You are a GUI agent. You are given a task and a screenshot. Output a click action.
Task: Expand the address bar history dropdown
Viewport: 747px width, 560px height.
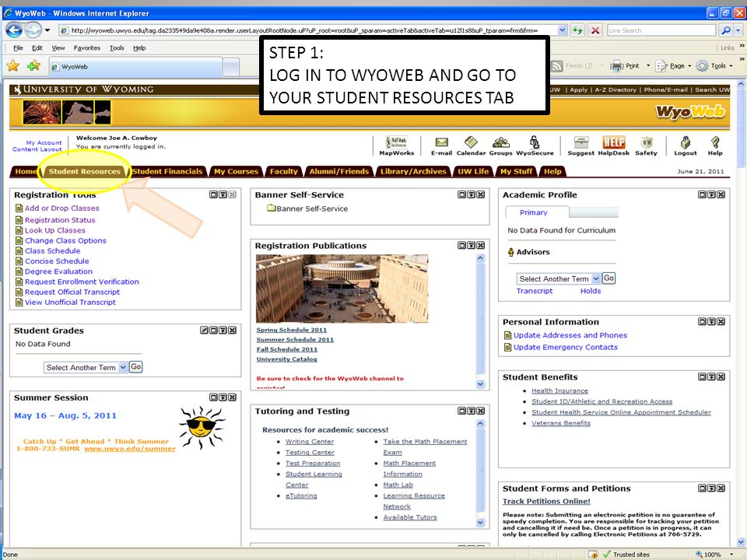coord(562,30)
